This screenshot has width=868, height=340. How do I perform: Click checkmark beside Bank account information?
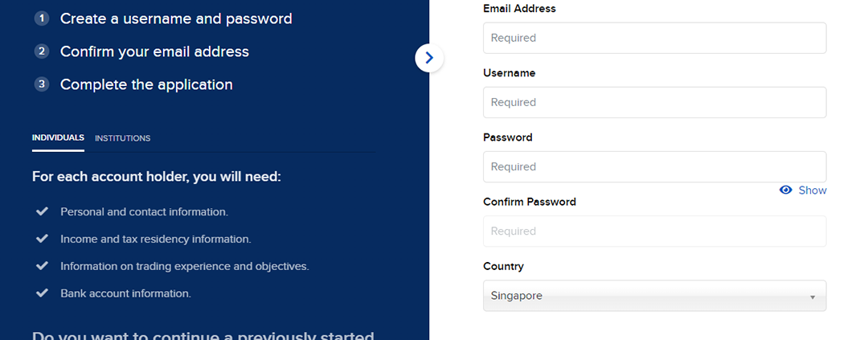click(x=43, y=293)
